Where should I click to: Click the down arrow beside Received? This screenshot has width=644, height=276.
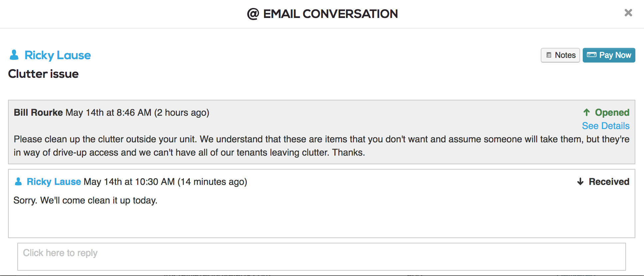580,182
